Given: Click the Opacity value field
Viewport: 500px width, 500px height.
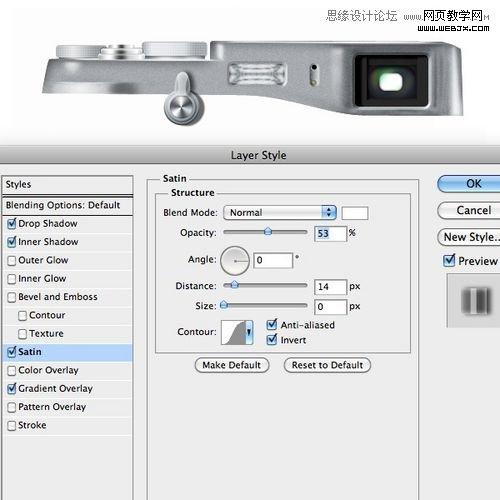Looking at the screenshot, I should pyautogui.click(x=330, y=234).
